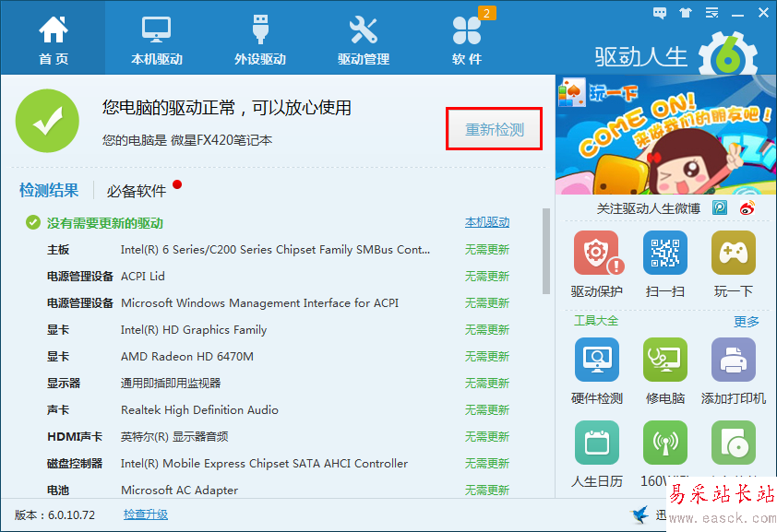Select the 通用即插即用监视器 row

[x=278, y=383]
